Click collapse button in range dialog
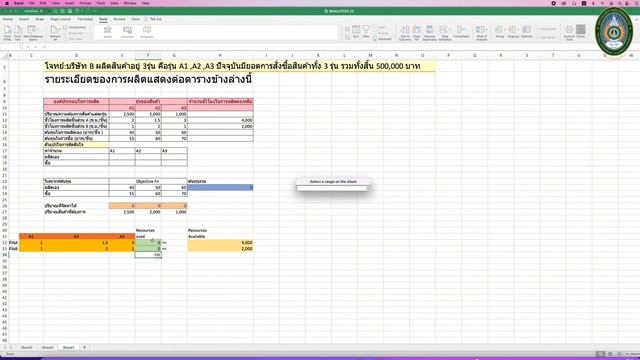The height and width of the screenshot is (360, 640). click(368, 188)
